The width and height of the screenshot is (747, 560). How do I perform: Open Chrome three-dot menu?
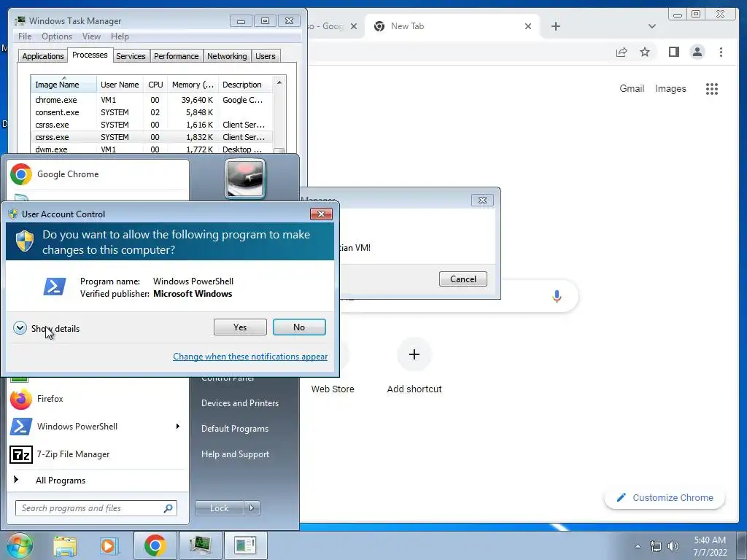[721, 52]
